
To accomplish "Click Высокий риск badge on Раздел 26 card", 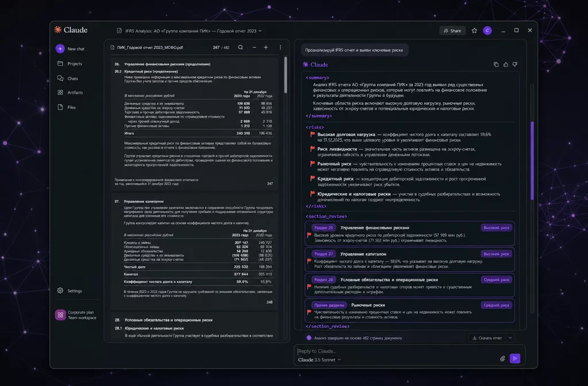I will click(496, 227).
